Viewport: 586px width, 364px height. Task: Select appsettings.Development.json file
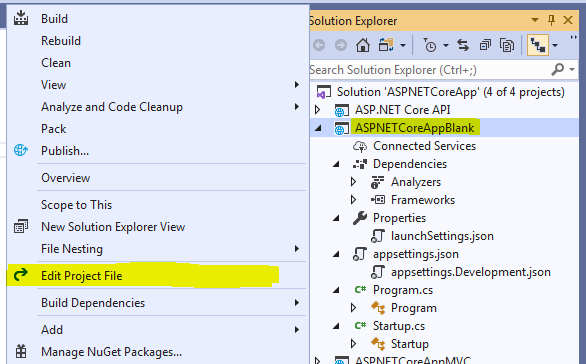471,272
